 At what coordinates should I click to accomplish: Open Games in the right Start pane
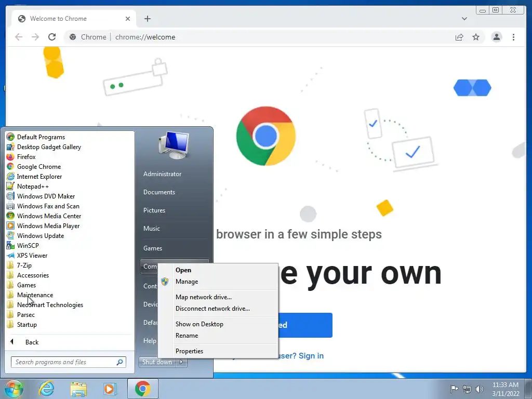click(152, 248)
